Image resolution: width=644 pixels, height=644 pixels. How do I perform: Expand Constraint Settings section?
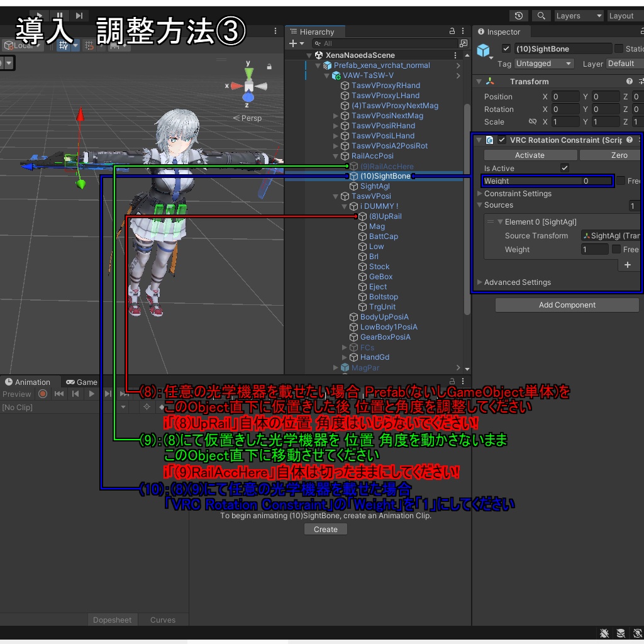pyautogui.click(x=479, y=194)
